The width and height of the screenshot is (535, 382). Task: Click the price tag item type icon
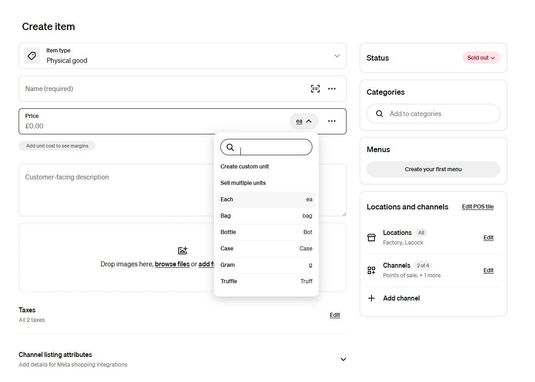pos(32,56)
